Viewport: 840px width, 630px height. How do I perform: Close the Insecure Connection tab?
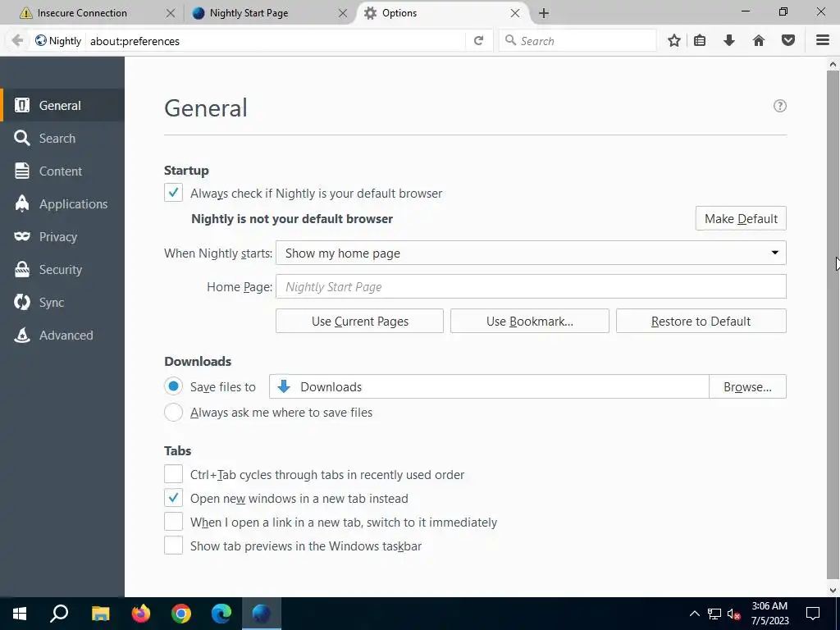click(x=171, y=13)
